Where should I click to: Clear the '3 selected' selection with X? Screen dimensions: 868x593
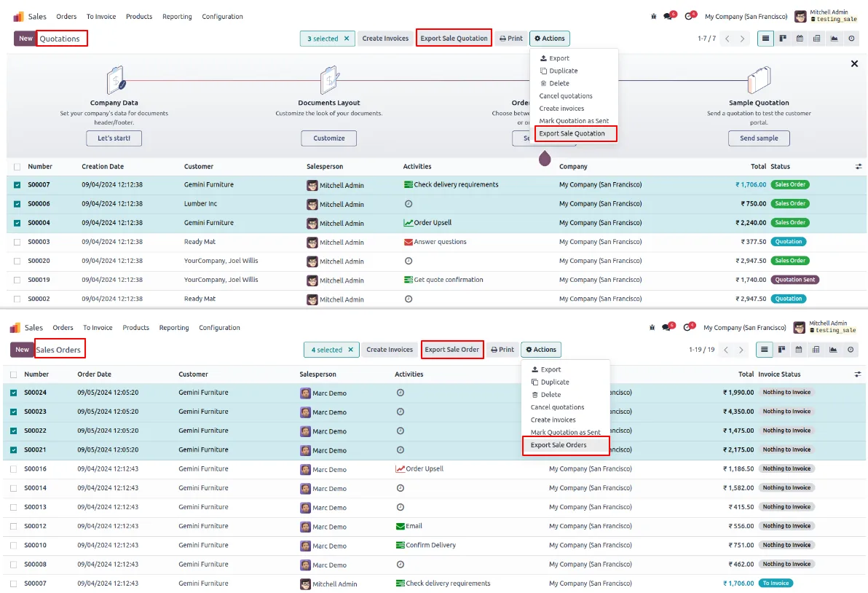point(347,39)
